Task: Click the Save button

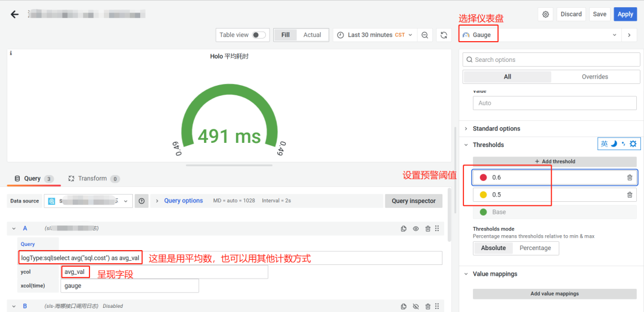Action: click(600, 14)
